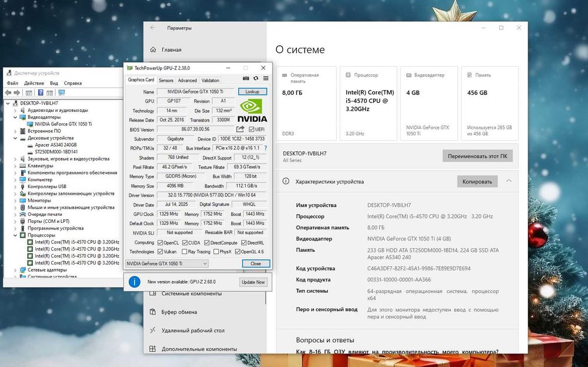Switch to the Sensors tab
The width and height of the screenshot is (588, 367).
coord(166,81)
